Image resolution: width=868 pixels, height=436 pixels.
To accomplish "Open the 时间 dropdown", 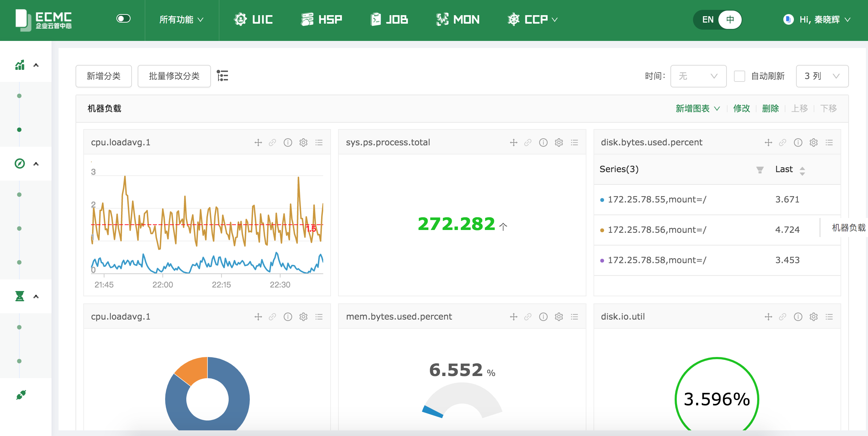I will coord(698,76).
